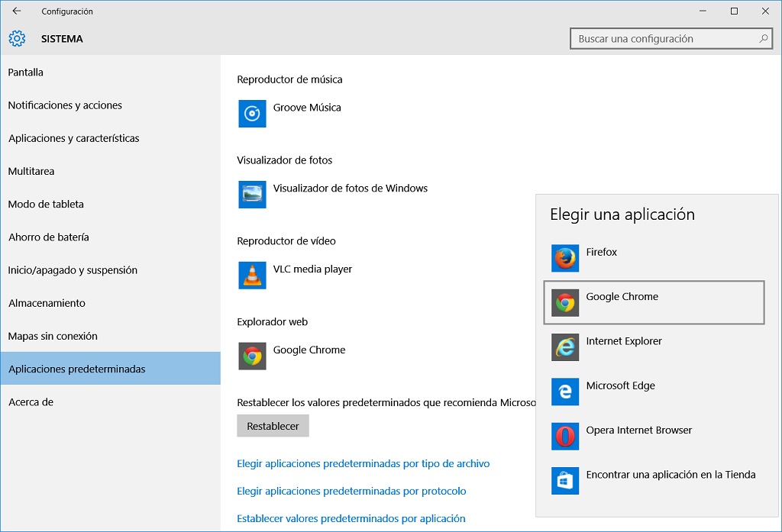Choose the Google Chrome icon in the app picker
The height and width of the screenshot is (532, 782).
click(565, 303)
